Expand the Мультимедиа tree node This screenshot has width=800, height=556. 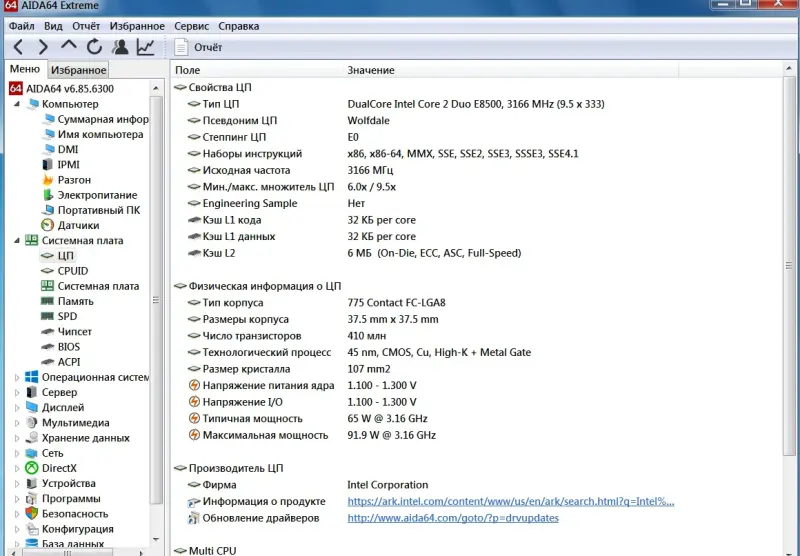17,423
